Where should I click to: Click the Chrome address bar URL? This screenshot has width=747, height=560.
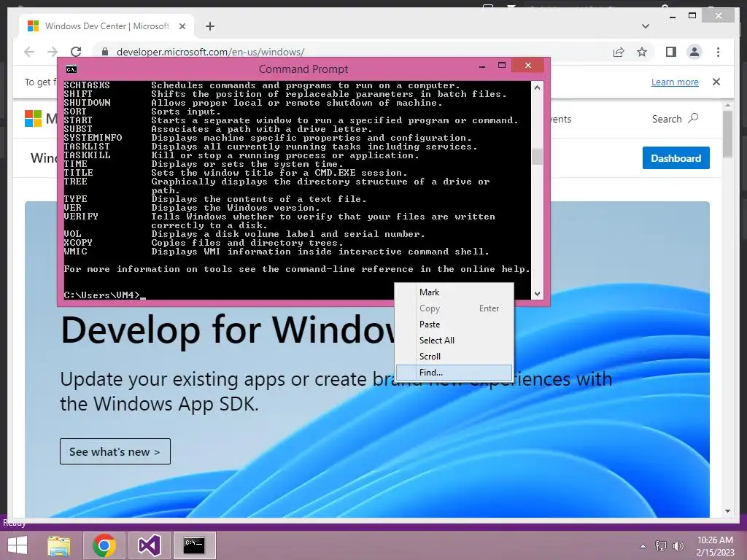[x=210, y=52]
